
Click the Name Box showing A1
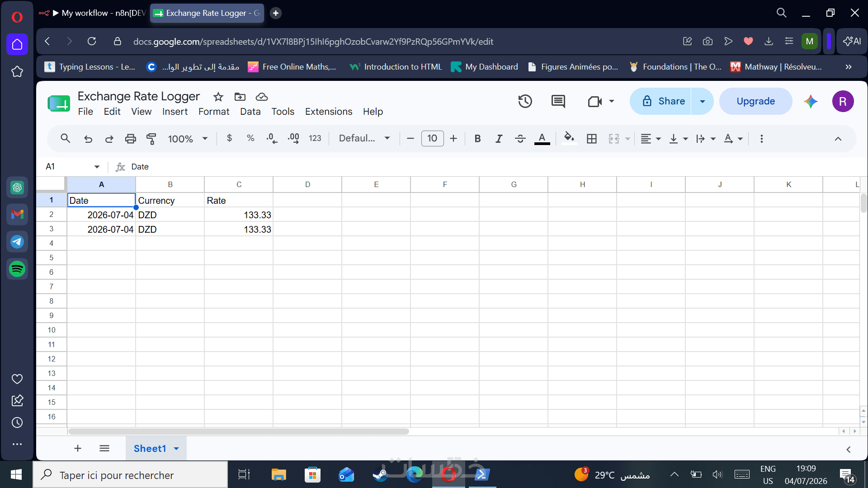(x=72, y=167)
